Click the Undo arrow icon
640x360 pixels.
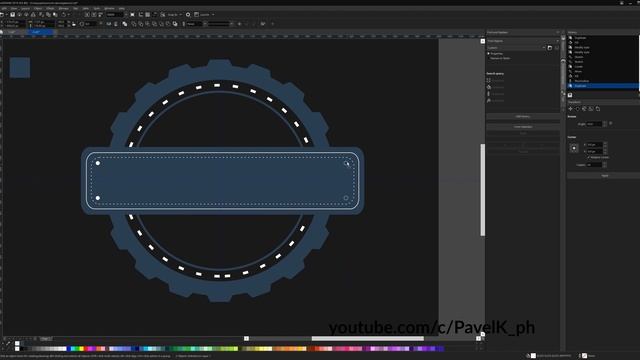tap(63, 15)
